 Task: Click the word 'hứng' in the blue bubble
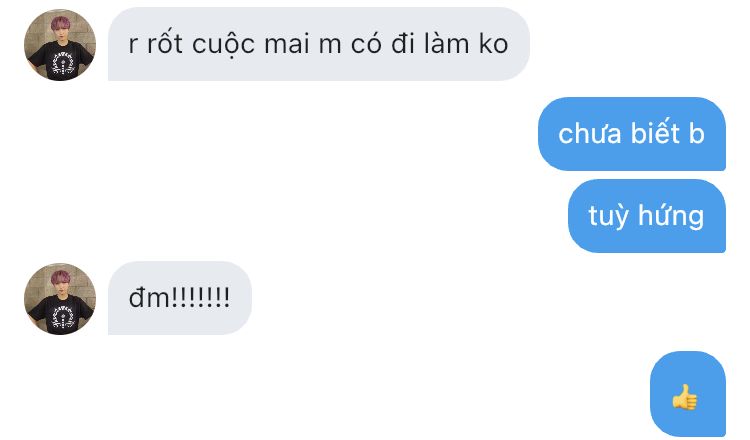pyautogui.click(x=671, y=216)
